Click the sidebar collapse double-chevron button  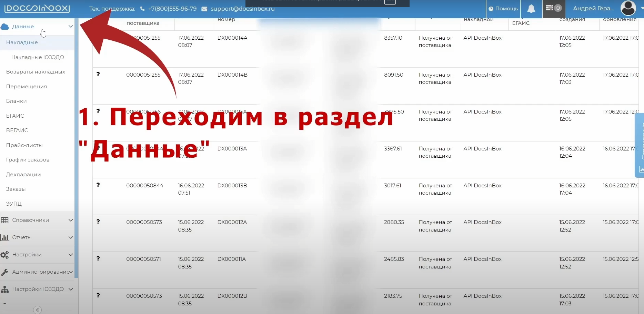[38, 310]
